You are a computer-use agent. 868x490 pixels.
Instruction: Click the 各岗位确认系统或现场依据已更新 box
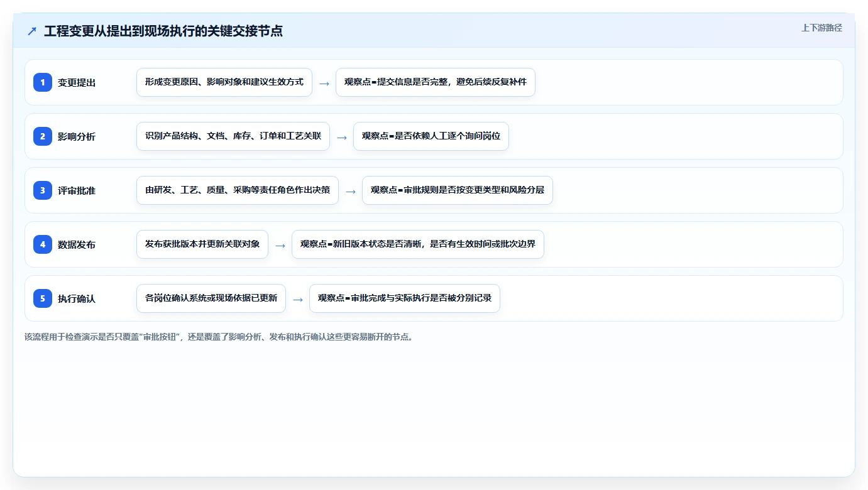coord(211,298)
